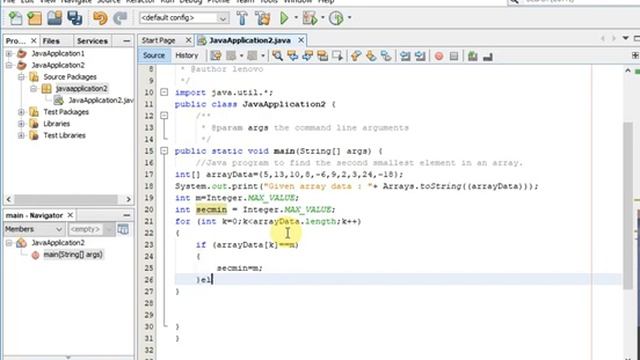Click the Projects panel scroll right arrow
The image size is (640, 360).
pyautogui.click(x=128, y=199)
